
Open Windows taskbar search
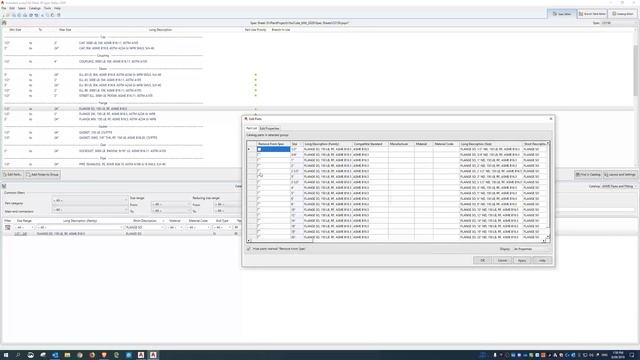tap(18, 355)
